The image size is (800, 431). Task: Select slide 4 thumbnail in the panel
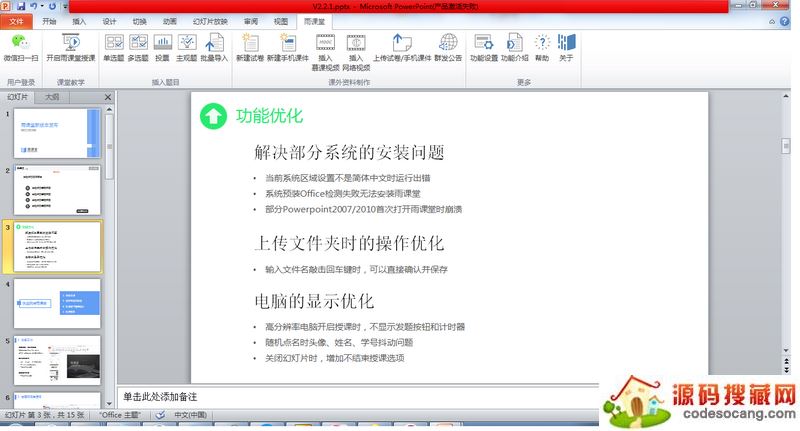(x=58, y=303)
